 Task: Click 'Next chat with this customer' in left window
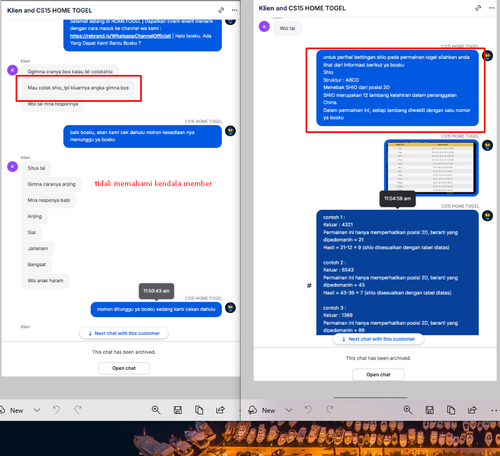pos(124,333)
